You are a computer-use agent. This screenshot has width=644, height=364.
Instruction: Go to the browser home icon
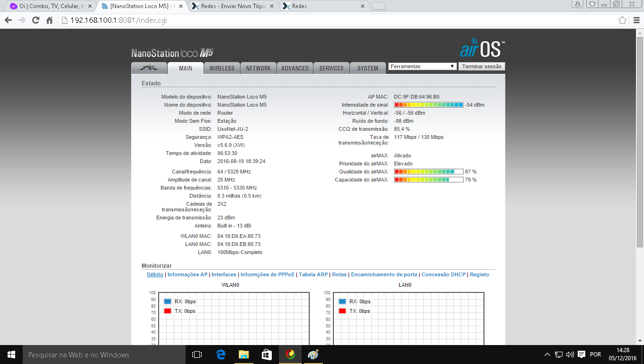pyautogui.click(x=49, y=20)
